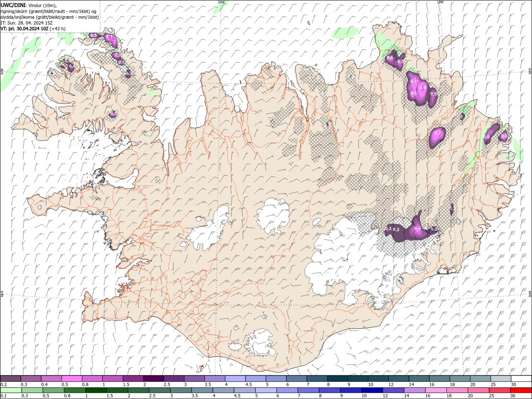Click the initial time 'IT: Sun. 28. 04. 2024 15Z'
The width and height of the screenshot is (532, 399).
tap(27, 23)
